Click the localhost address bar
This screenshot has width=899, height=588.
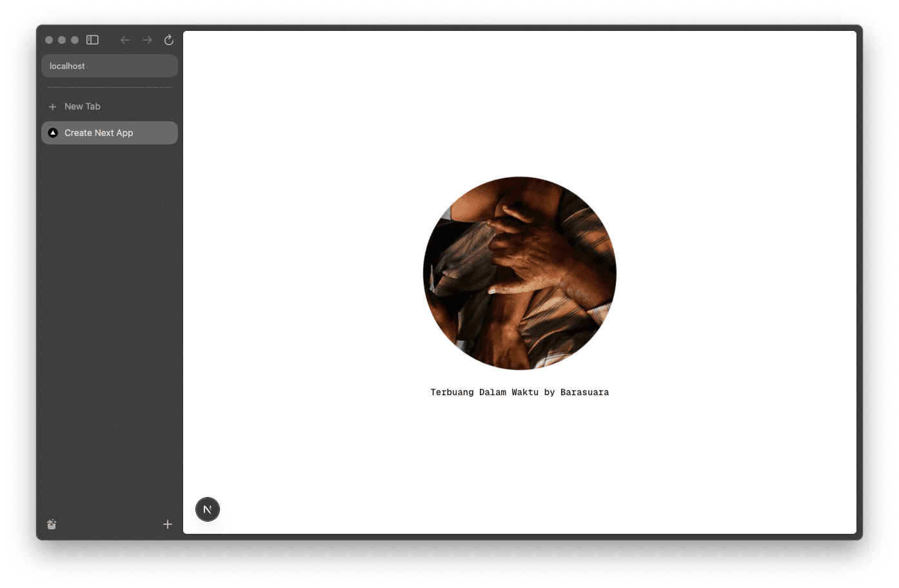click(x=110, y=66)
